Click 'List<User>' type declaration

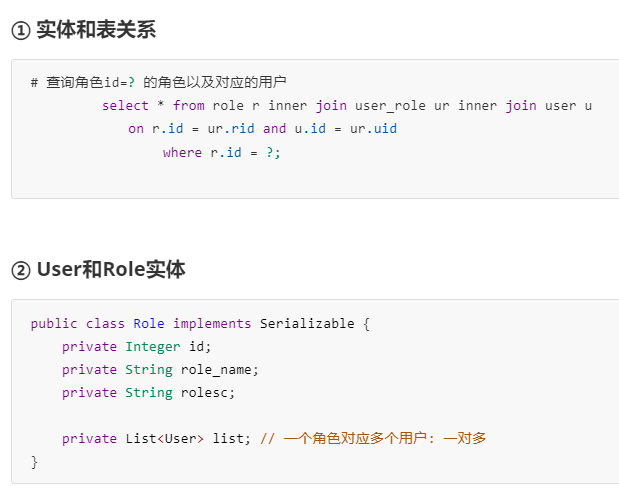click(x=165, y=438)
